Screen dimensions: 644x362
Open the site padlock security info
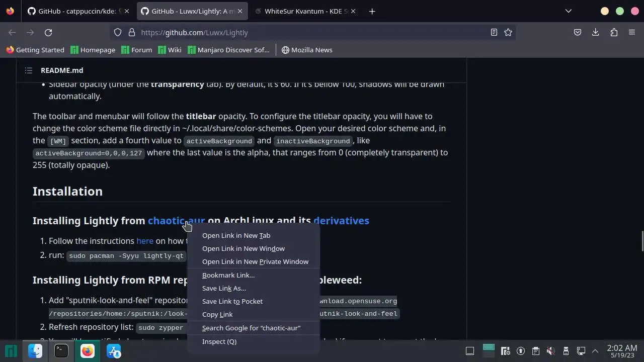[x=132, y=32]
